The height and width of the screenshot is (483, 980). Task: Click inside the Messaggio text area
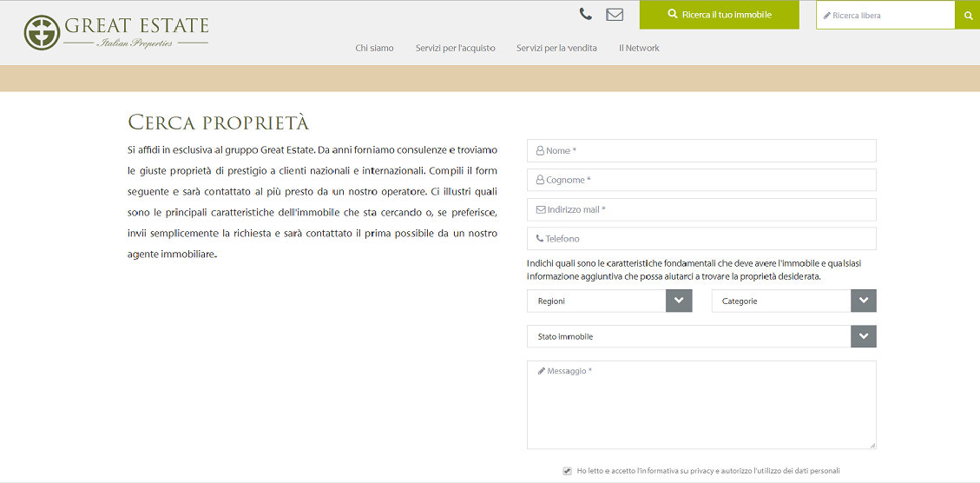(x=701, y=405)
